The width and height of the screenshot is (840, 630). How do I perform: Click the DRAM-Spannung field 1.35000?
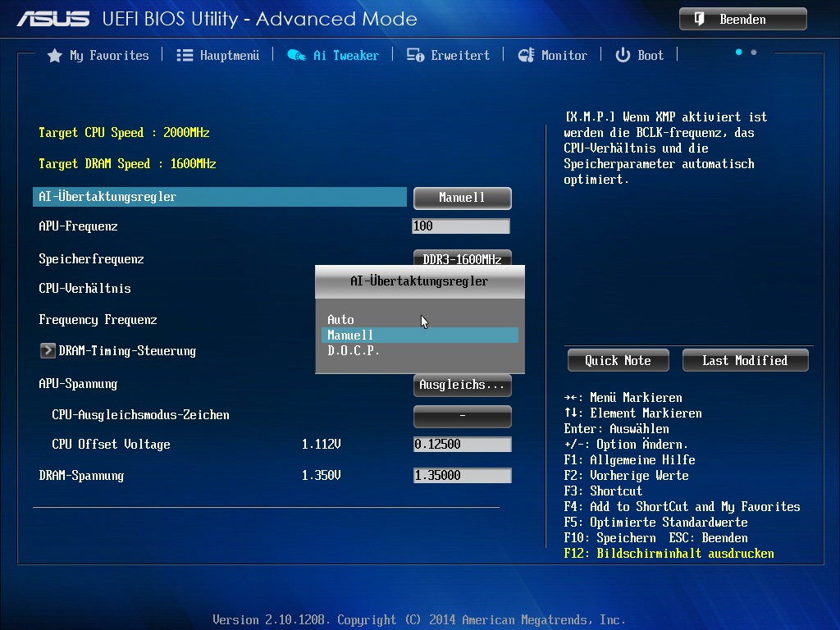463,475
